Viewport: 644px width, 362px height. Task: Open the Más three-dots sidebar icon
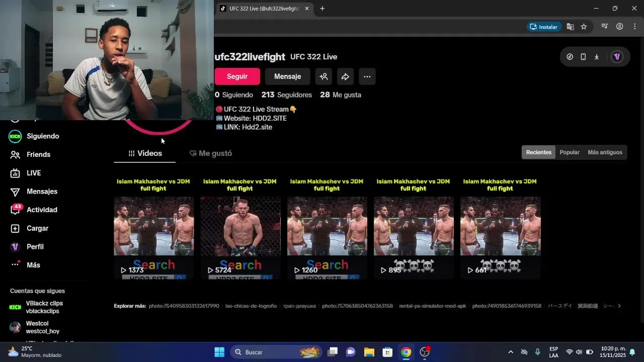15,265
